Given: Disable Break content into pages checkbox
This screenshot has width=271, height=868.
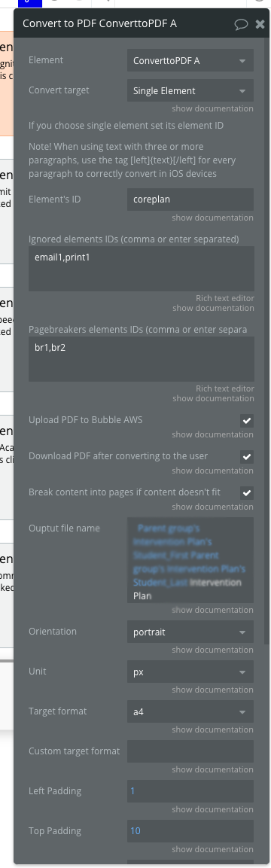Looking at the screenshot, I should click(x=247, y=492).
